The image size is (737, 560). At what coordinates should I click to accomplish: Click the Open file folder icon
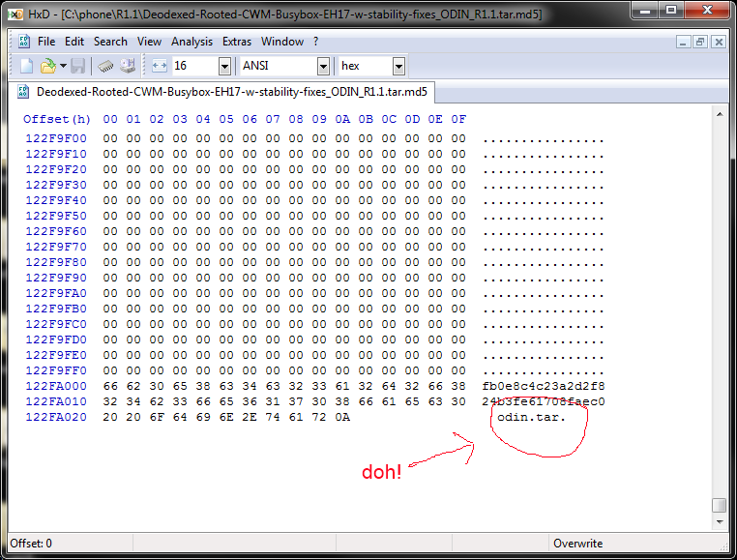point(47,66)
